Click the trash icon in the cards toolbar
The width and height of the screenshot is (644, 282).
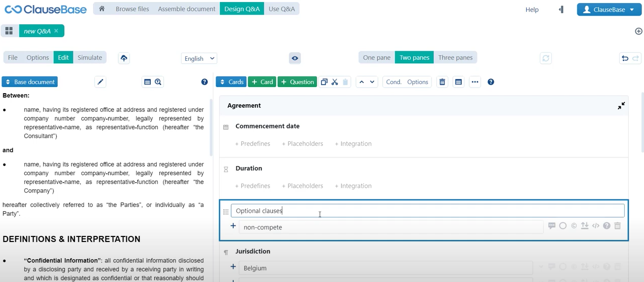[x=442, y=82]
